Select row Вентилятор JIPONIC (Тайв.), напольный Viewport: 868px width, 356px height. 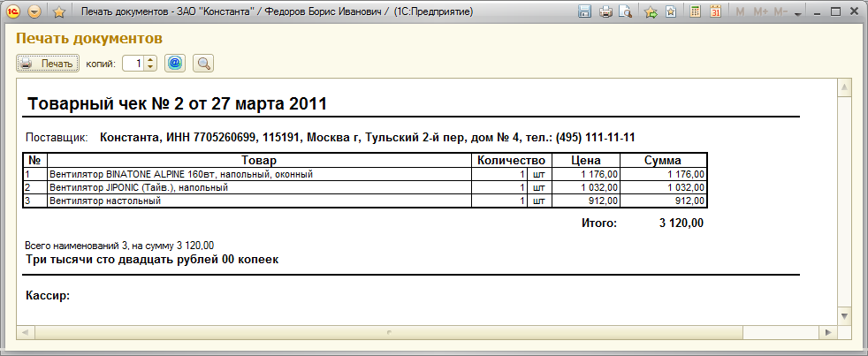coord(365,187)
